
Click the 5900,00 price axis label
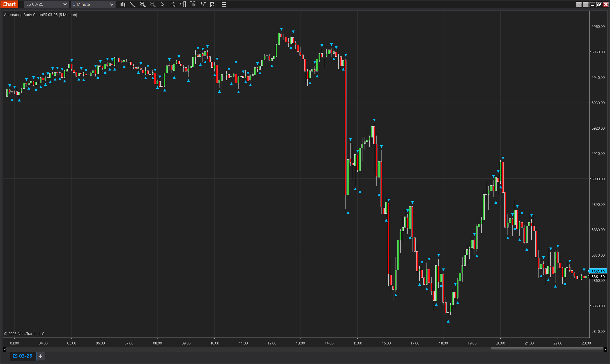(598, 179)
